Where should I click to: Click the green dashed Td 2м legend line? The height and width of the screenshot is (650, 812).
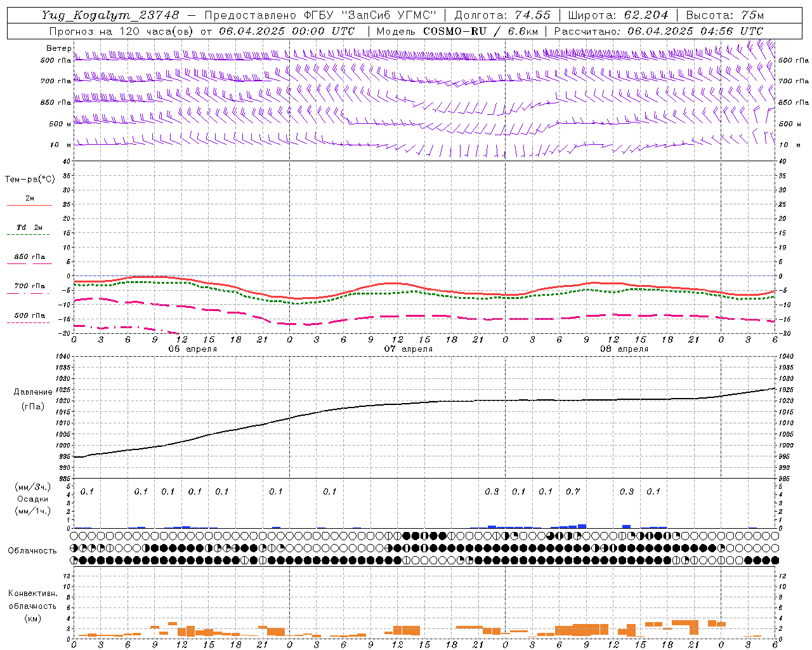pyautogui.click(x=28, y=234)
